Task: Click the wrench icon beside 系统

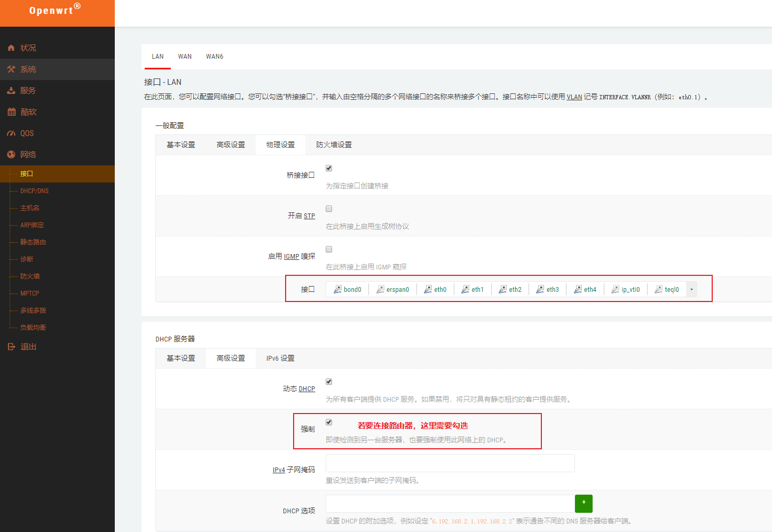Action: (x=11, y=69)
